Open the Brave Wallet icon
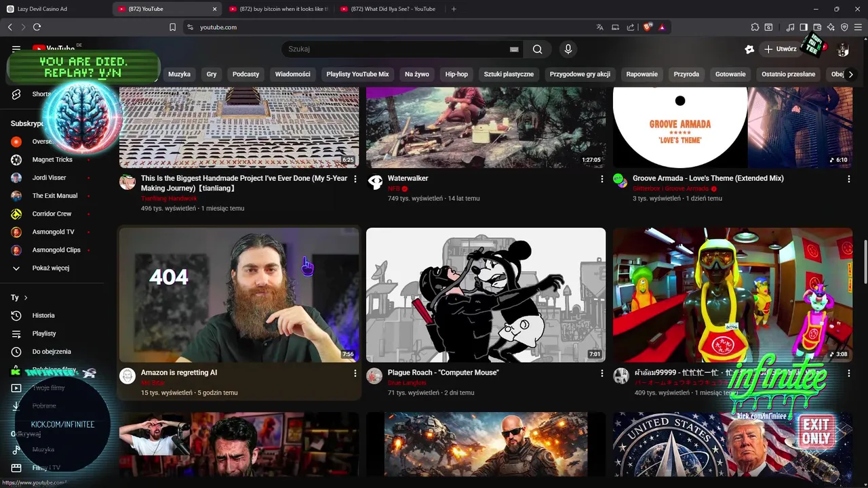 (817, 27)
